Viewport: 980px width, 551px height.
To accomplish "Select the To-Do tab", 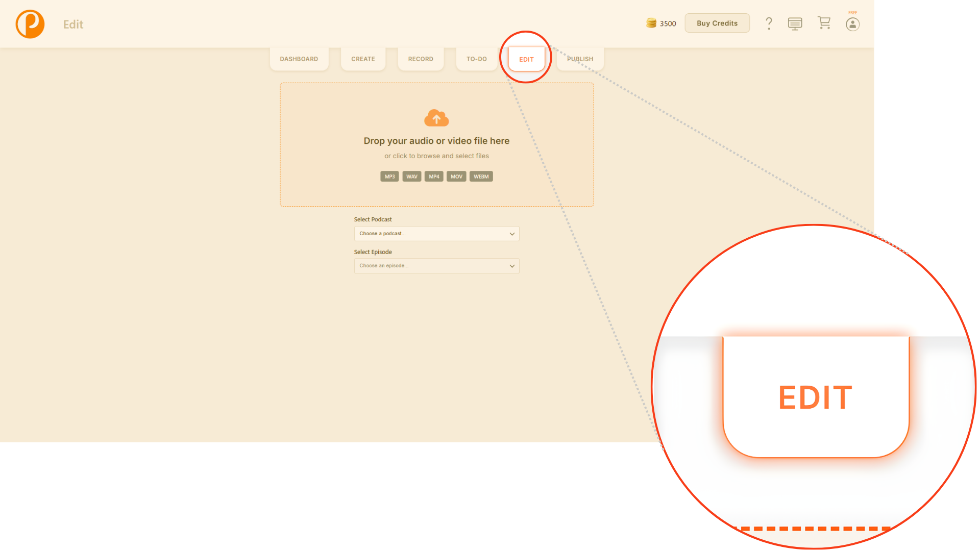I will click(x=476, y=59).
